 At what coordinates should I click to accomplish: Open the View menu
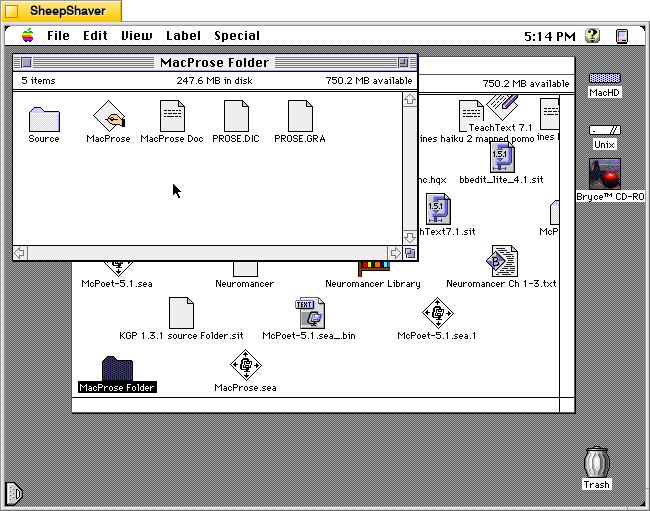coord(137,36)
